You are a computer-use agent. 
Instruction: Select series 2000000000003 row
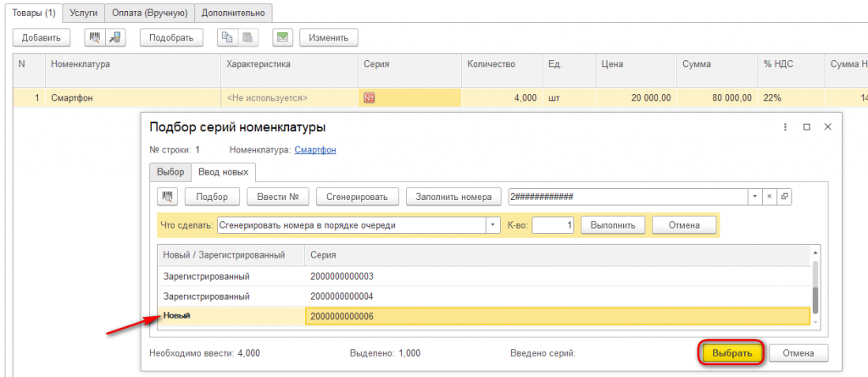(484, 275)
